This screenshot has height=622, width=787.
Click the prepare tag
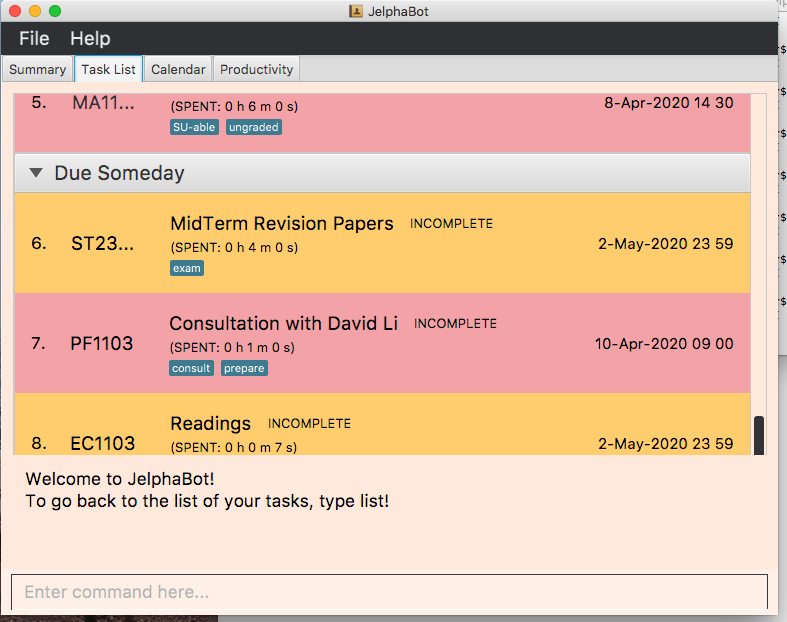pos(244,368)
